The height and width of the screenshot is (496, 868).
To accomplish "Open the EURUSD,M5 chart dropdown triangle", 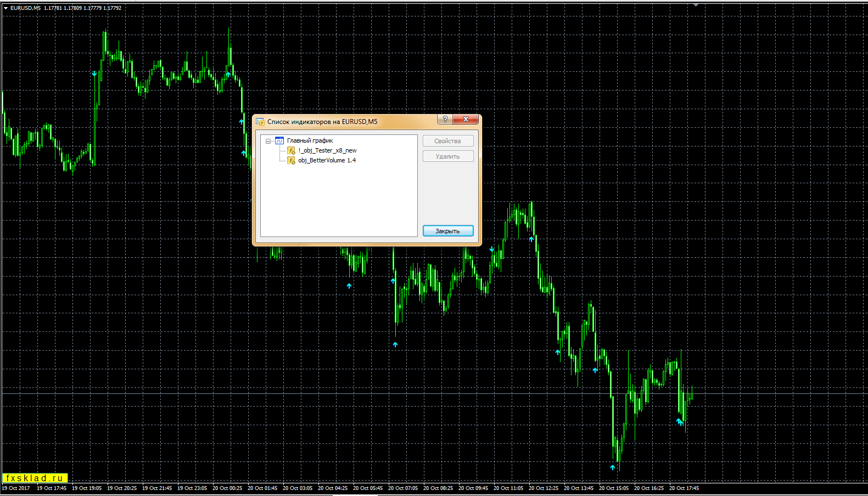I will coord(5,8).
